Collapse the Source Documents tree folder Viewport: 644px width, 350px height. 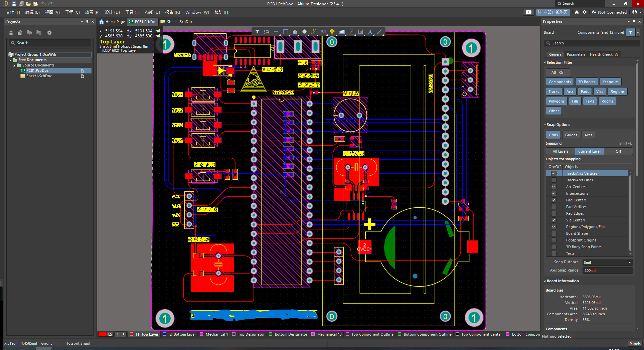pos(14,65)
